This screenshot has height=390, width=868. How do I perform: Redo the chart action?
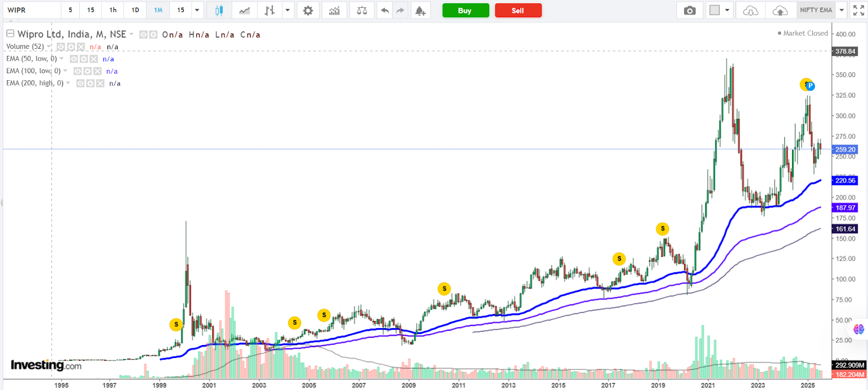[400, 10]
